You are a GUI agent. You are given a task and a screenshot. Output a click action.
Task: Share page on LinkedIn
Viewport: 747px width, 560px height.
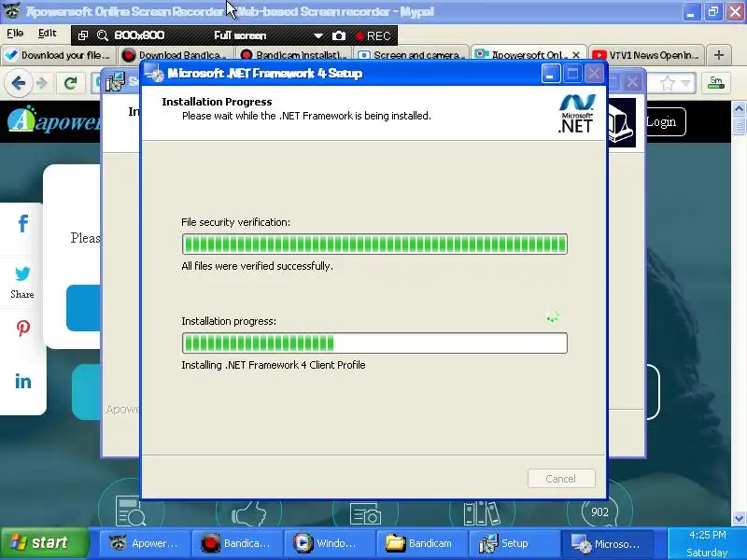(x=22, y=381)
